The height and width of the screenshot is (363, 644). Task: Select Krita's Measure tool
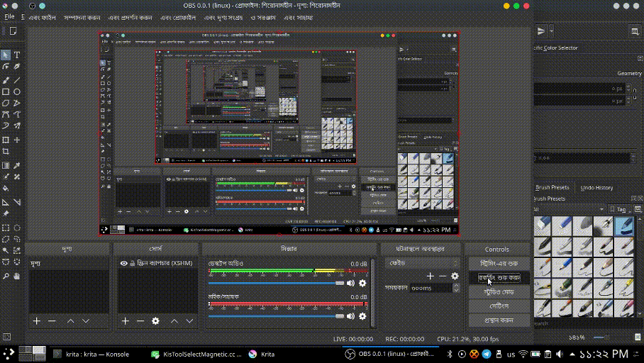coord(17,203)
